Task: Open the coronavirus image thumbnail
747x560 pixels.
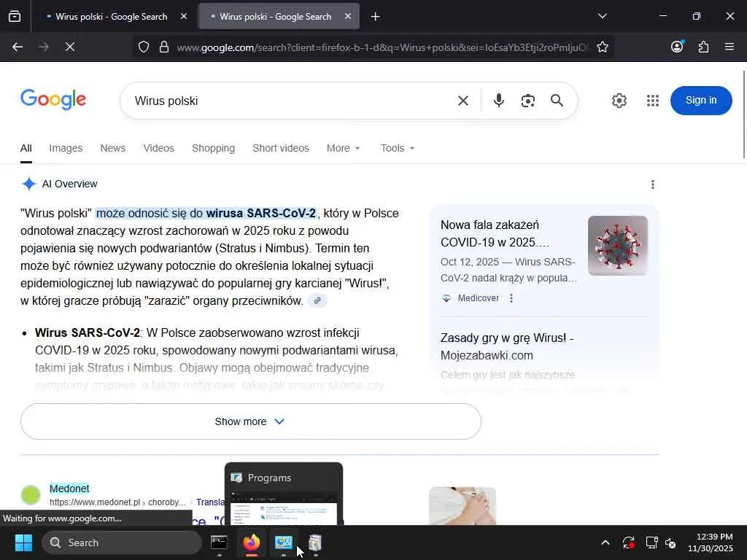Action: pyautogui.click(x=617, y=246)
